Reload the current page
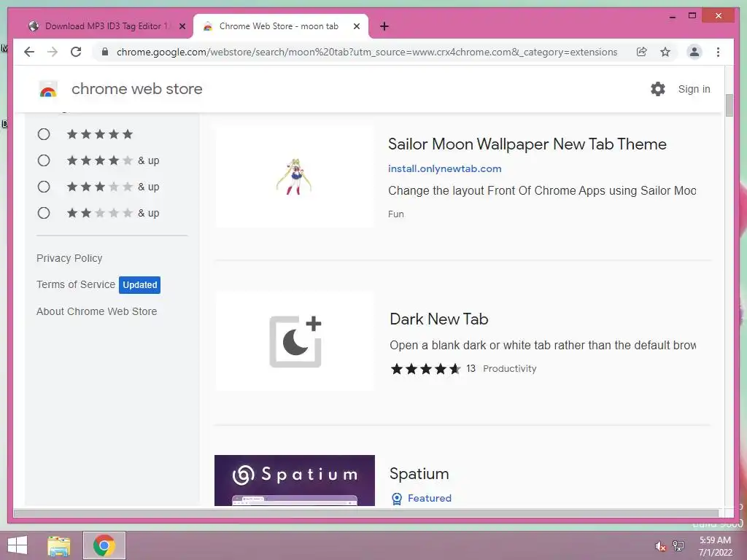The image size is (747, 560). tap(76, 52)
